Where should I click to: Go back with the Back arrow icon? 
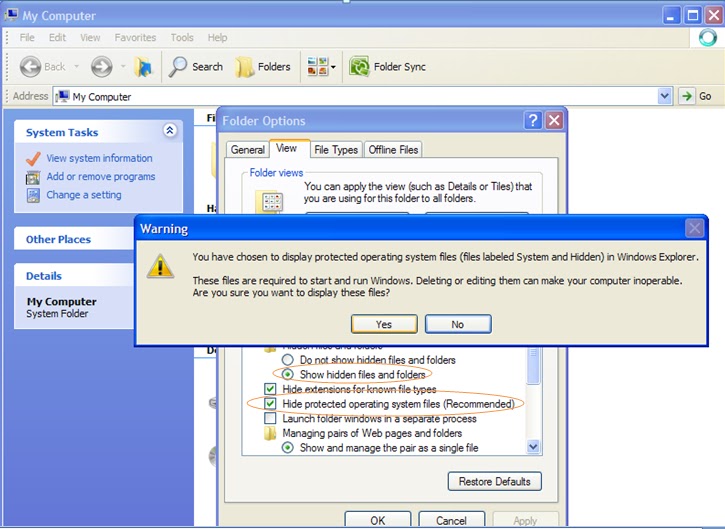coord(31,67)
